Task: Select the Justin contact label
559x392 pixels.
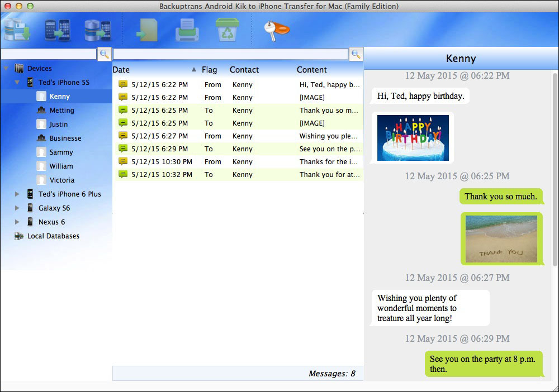Action: click(59, 125)
